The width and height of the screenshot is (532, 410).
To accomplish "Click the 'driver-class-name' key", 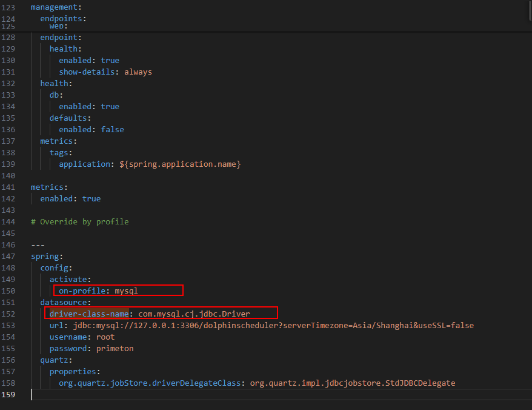I will 88,314.
